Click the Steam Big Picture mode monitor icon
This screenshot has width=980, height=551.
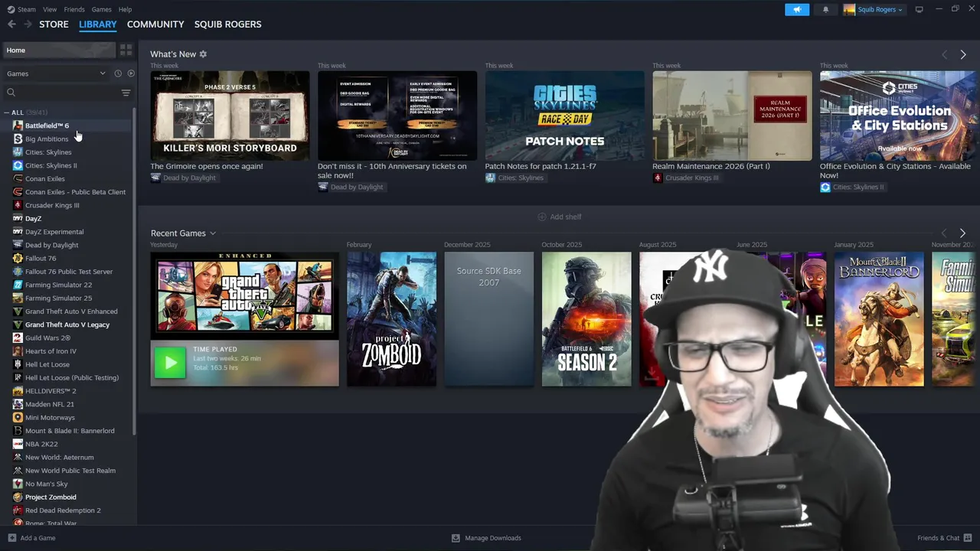[x=919, y=9]
